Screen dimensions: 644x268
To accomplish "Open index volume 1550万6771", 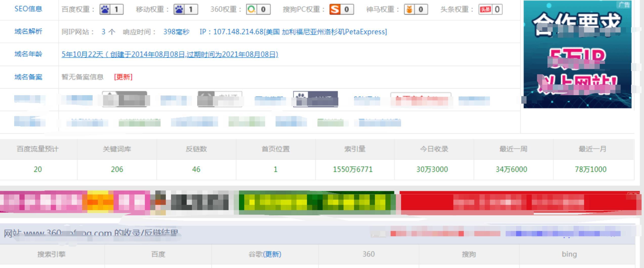I will (353, 169).
